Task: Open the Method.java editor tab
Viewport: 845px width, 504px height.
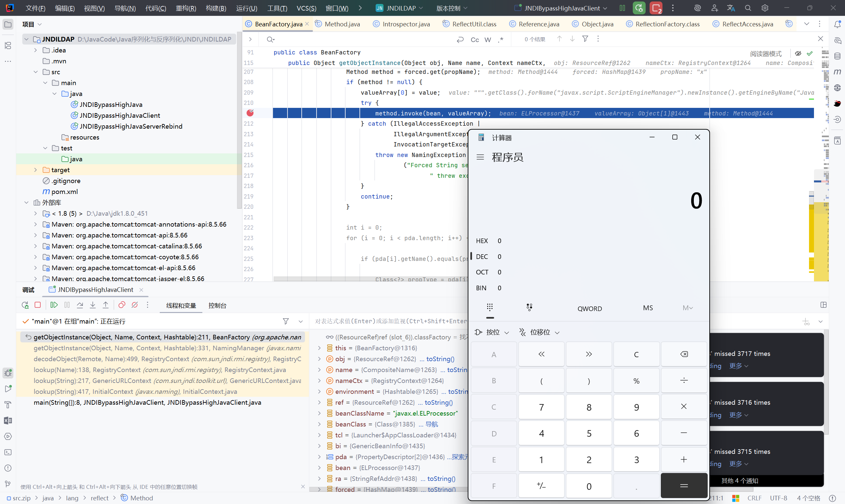Action: 342,24
